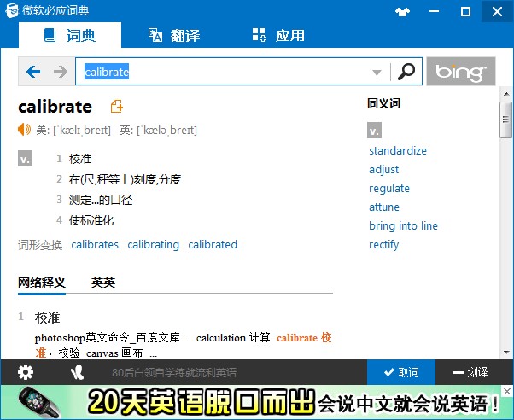Click the magnifier search button
Screen dimensions: 514x420
click(406, 72)
